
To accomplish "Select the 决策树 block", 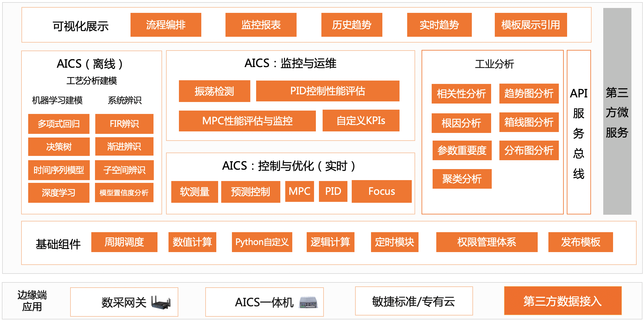I will pyautogui.click(x=59, y=147).
